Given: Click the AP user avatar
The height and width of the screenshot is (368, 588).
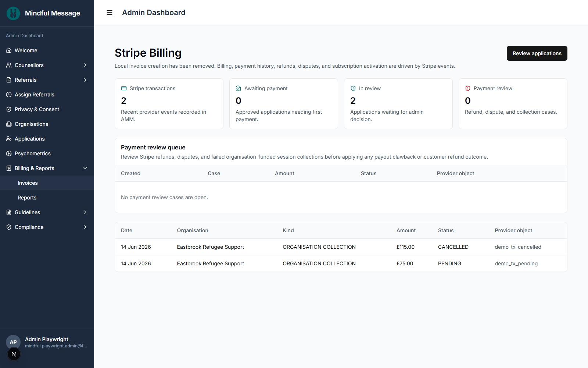Looking at the screenshot, I should [x=13, y=342].
